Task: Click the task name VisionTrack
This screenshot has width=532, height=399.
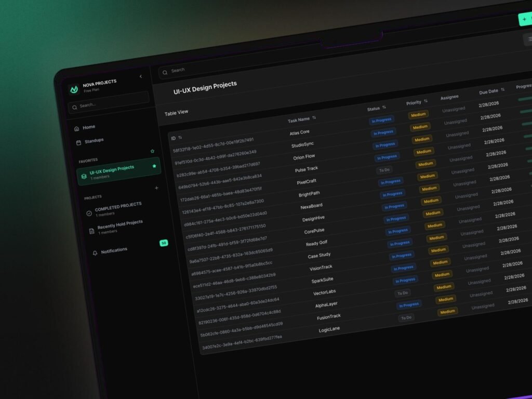Action: tap(321, 268)
